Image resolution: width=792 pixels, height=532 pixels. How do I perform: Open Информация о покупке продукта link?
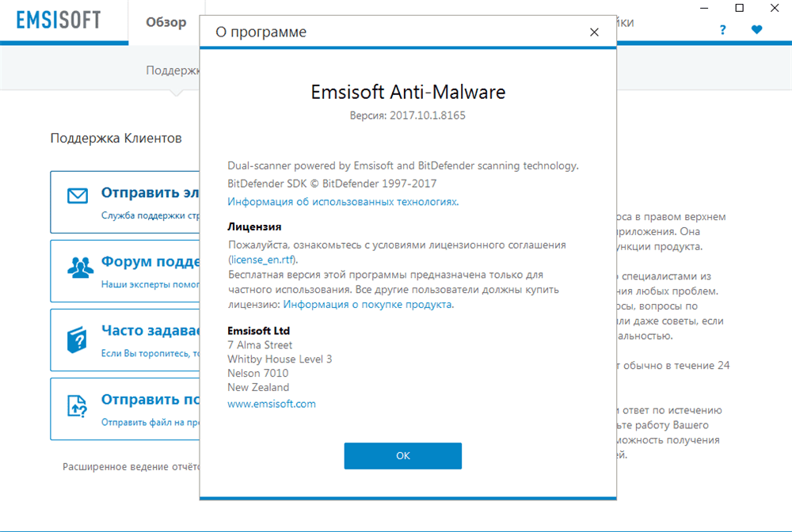[367, 304]
